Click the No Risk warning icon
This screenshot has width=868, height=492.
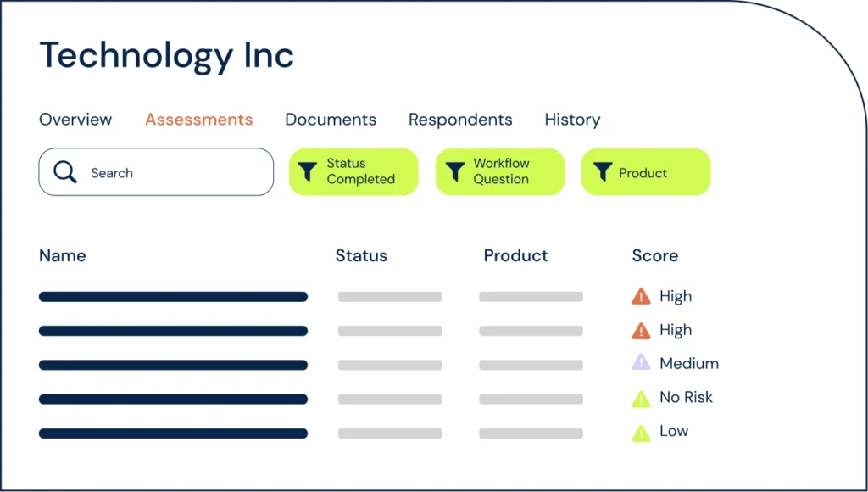click(641, 398)
